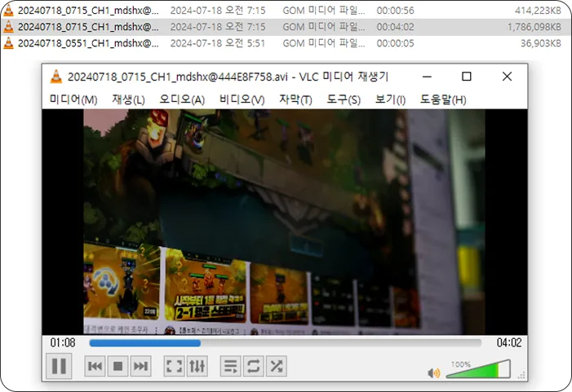This screenshot has height=392, width=572.
Task: Toggle fullscreen video mode
Action: click(x=174, y=367)
